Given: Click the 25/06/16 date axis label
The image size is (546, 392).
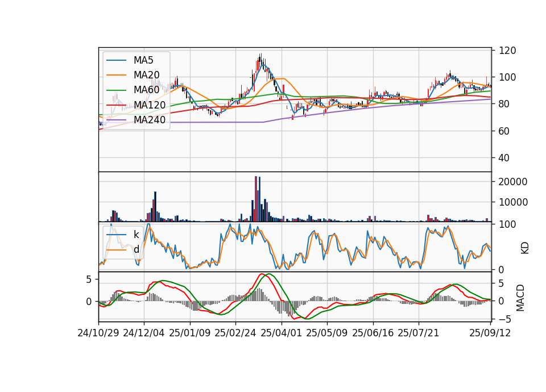Looking at the screenshot, I should click(x=373, y=333).
